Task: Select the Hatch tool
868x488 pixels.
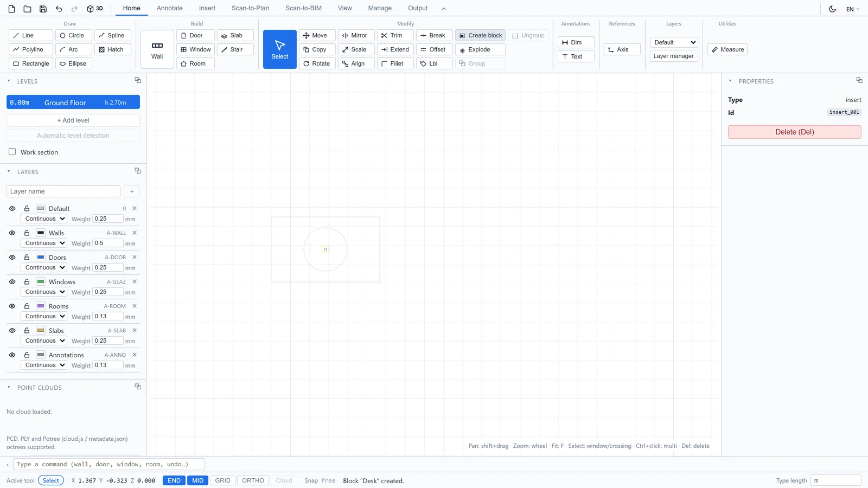Action: pyautogui.click(x=113, y=49)
